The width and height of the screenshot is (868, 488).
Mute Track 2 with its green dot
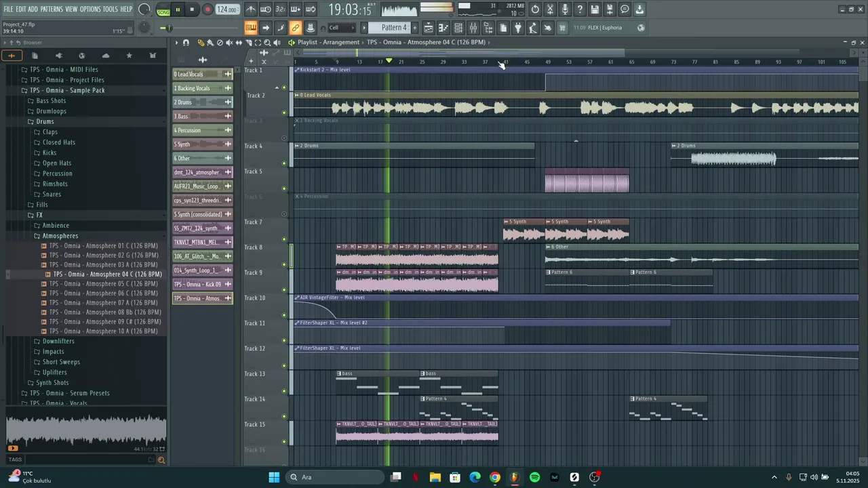pyautogui.click(x=284, y=113)
